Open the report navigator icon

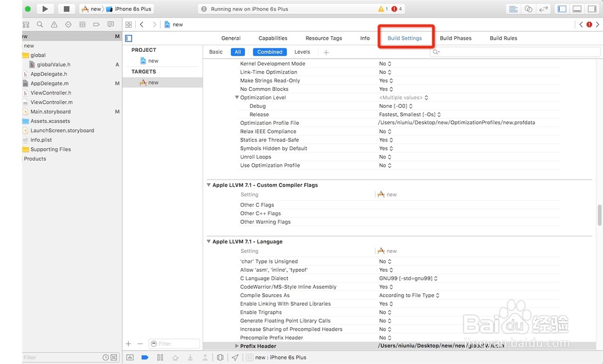tap(111, 24)
